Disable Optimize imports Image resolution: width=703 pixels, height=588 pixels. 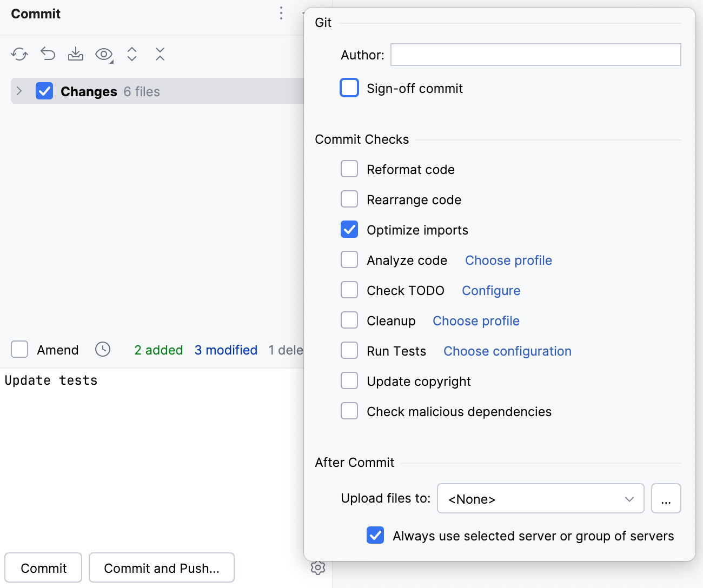(x=349, y=229)
